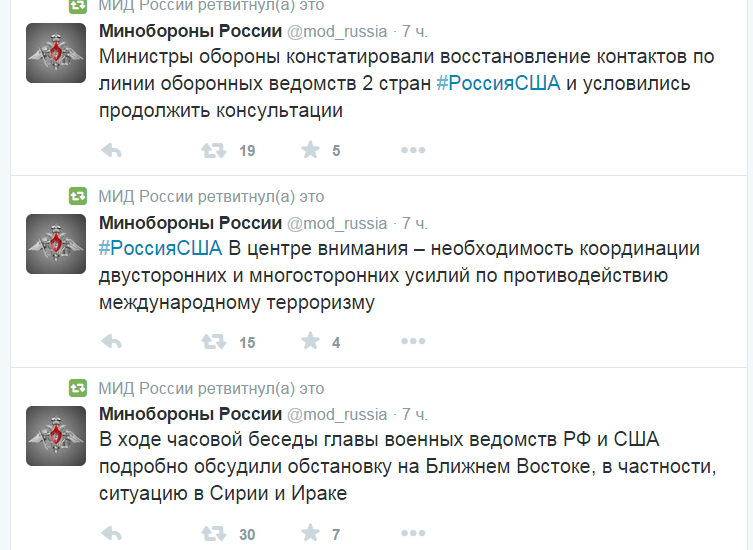Star the tweet with 4 favorites

click(311, 342)
